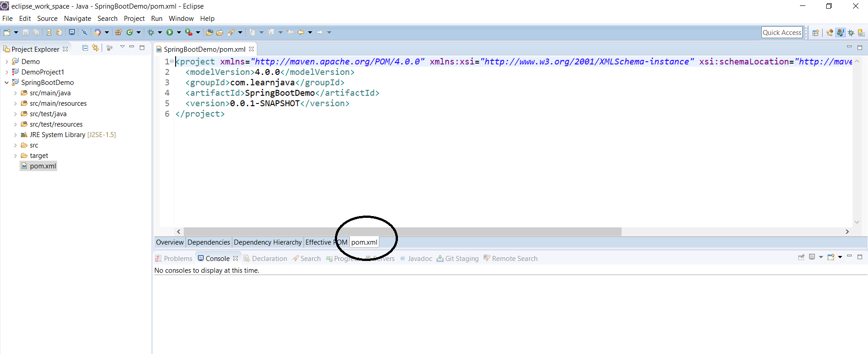Click the Back navigation yellow arrow
This screenshot has width=868, height=354.
tap(301, 32)
